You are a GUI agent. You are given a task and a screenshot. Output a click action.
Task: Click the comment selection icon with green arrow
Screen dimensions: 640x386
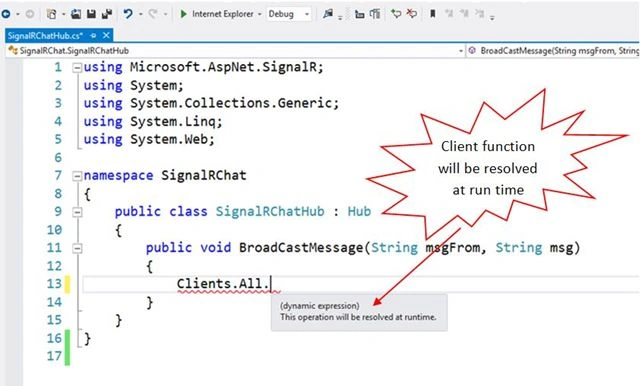pos(396,14)
